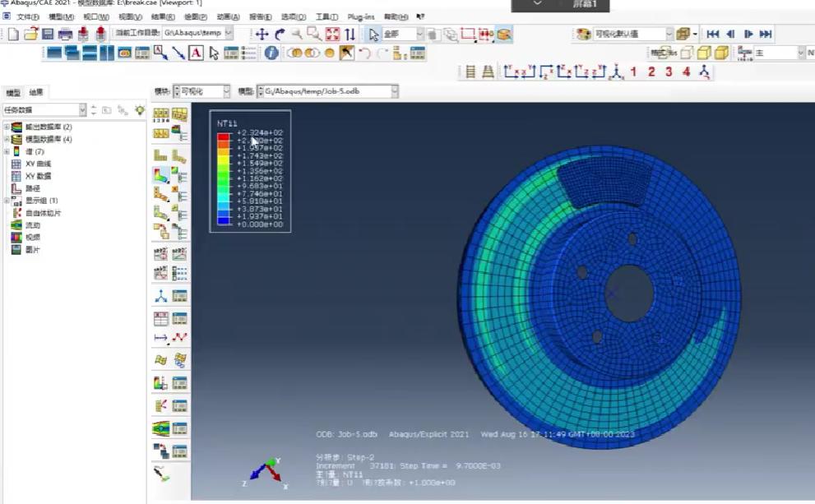
Task: Open the 文件(F) menu
Action: [x=28, y=17]
